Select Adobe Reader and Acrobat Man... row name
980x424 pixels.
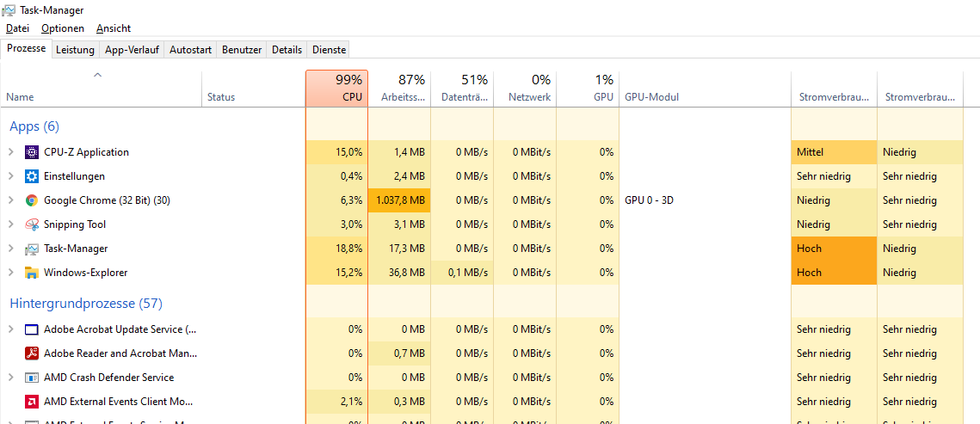tap(120, 353)
